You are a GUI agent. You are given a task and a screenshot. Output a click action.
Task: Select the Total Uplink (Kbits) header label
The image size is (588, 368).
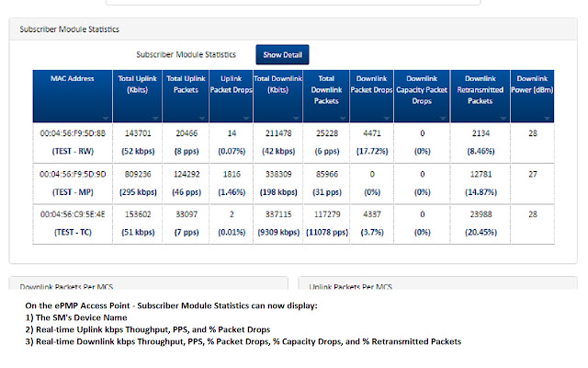tap(137, 84)
